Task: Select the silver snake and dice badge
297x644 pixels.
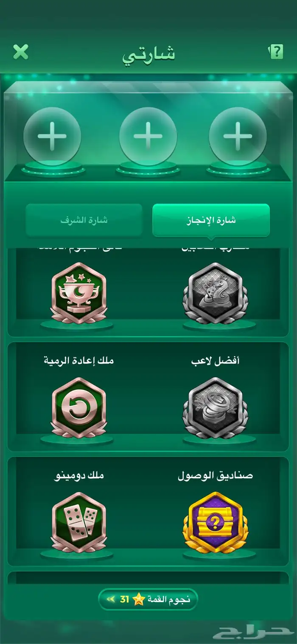Action: [215, 293]
